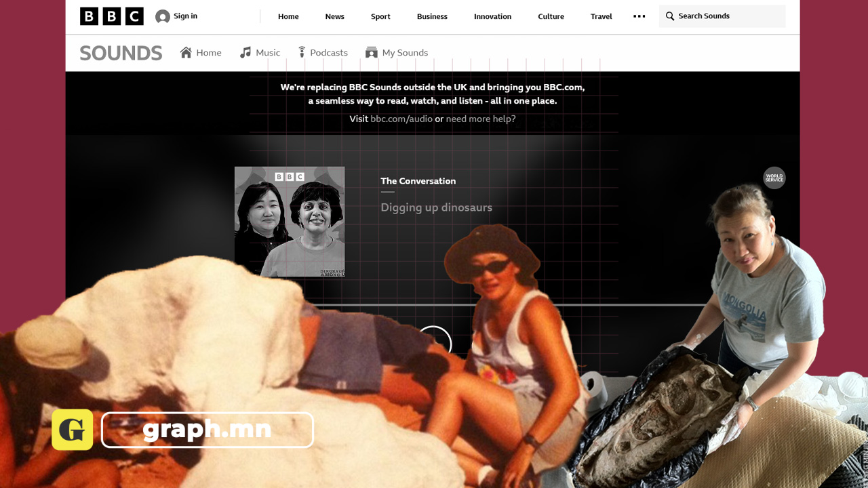This screenshot has height=488, width=868.
Task: Click the search magnifier icon
Action: 670,16
